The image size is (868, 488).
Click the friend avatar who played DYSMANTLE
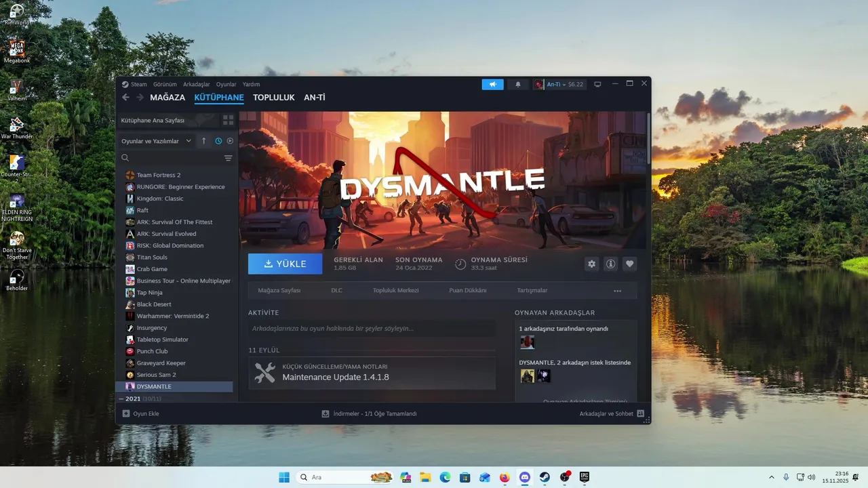click(x=527, y=342)
